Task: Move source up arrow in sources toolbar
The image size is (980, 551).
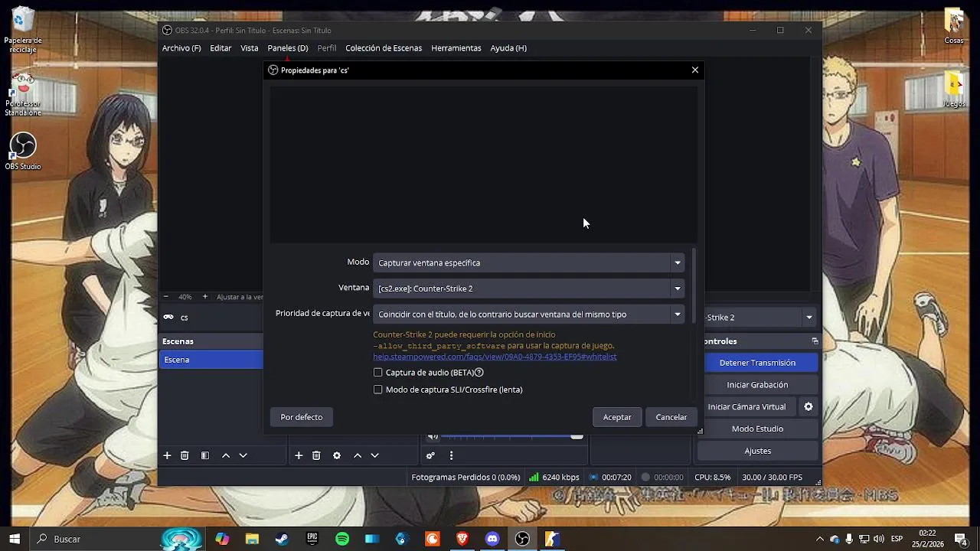Action: click(358, 455)
